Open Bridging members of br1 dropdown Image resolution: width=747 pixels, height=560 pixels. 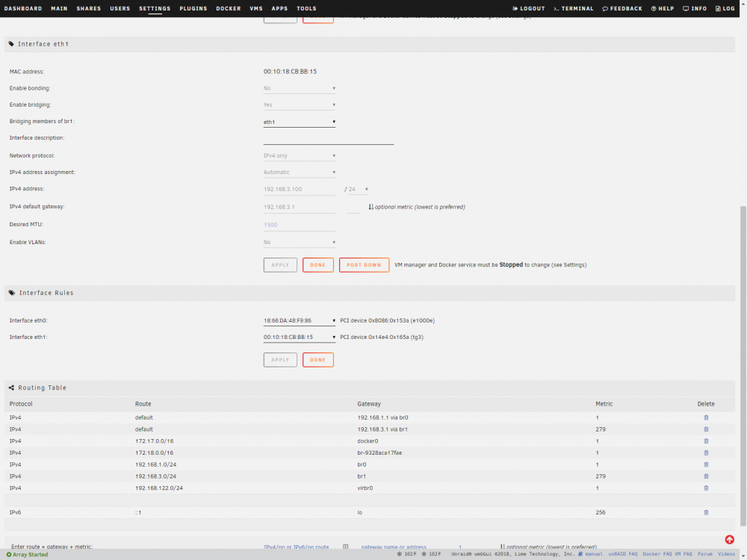[300, 122]
